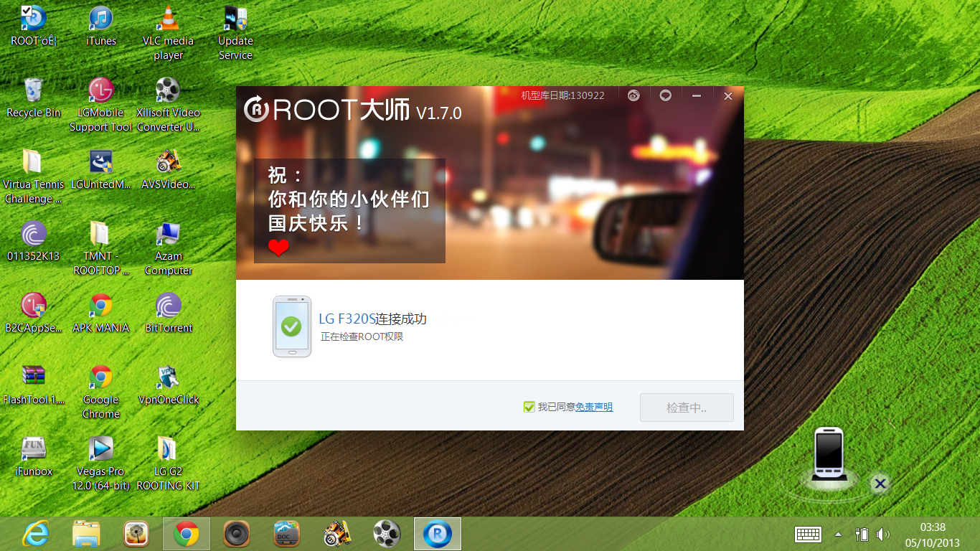Open the Update Service shortcut
Viewport: 980px width, 551px height.
[235, 32]
